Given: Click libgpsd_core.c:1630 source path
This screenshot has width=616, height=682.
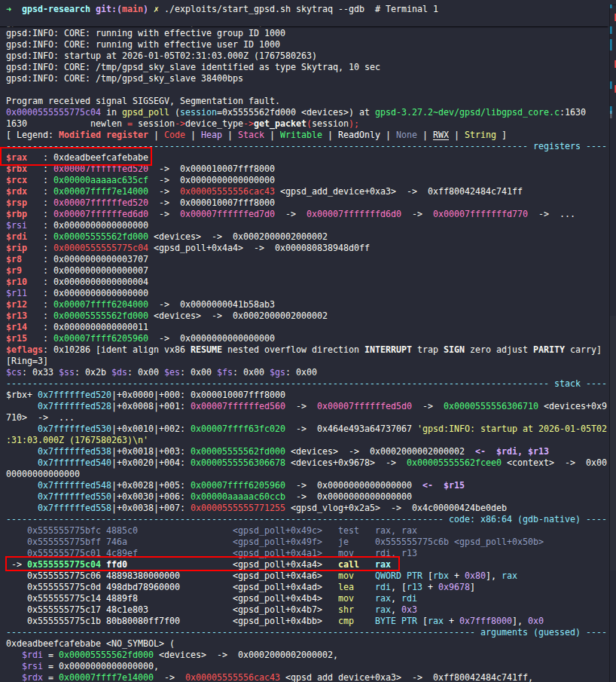Looking at the screenshot, I should point(480,112).
